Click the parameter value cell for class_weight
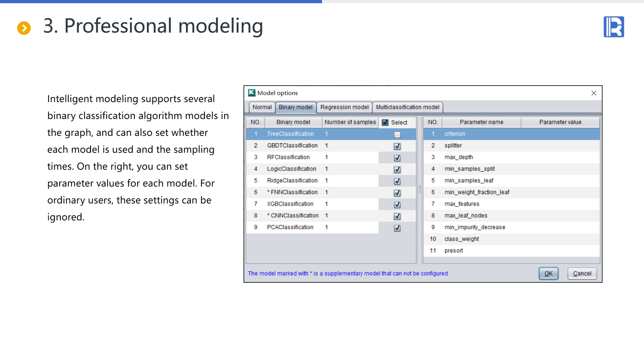Image resolution: width=644 pixels, height=362 pixels. [560, 239]
